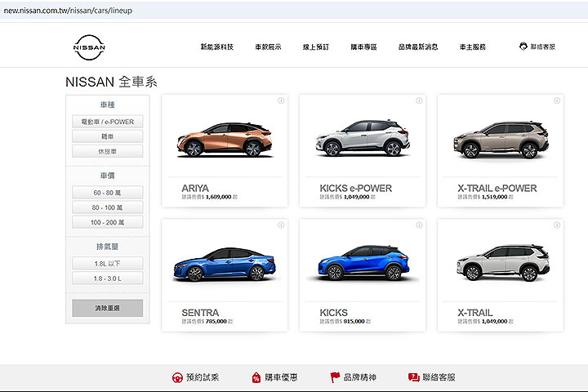Filter by 轎車 vehicle type

coord(107,136)
